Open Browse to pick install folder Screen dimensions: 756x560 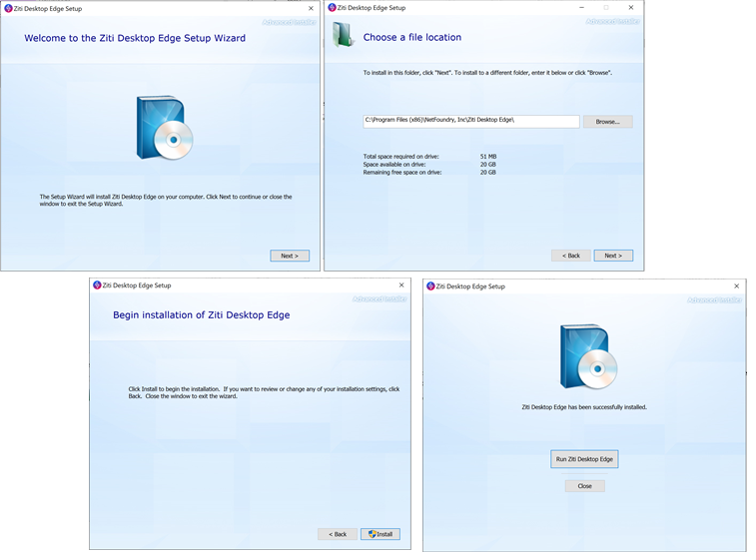(x=607, y=122)
